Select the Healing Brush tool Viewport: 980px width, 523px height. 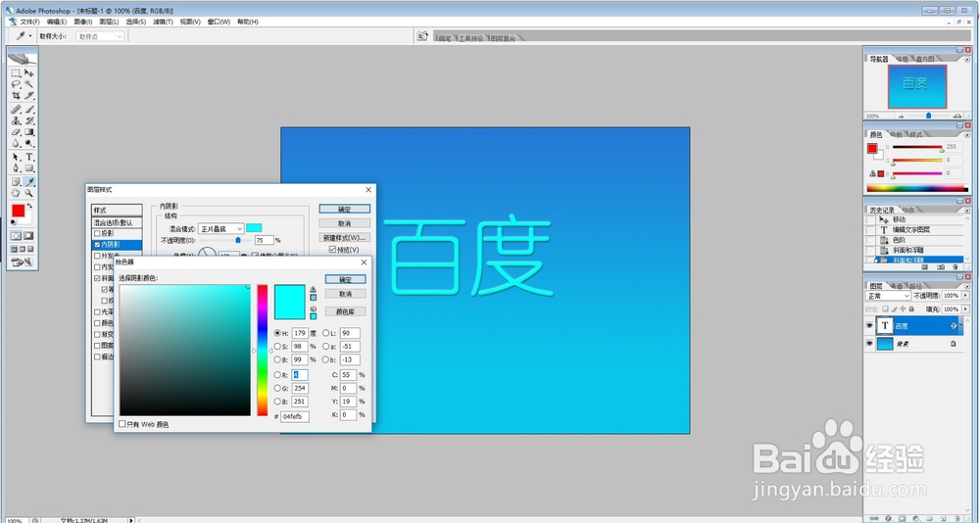click(x=17, y=110)
